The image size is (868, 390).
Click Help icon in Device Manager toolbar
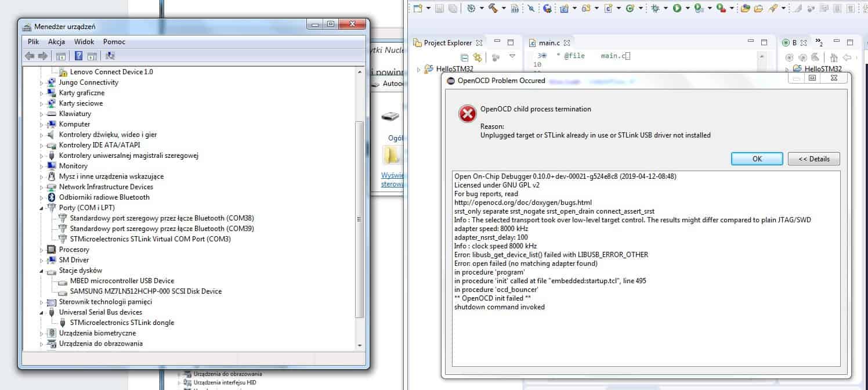click(78, 56)
